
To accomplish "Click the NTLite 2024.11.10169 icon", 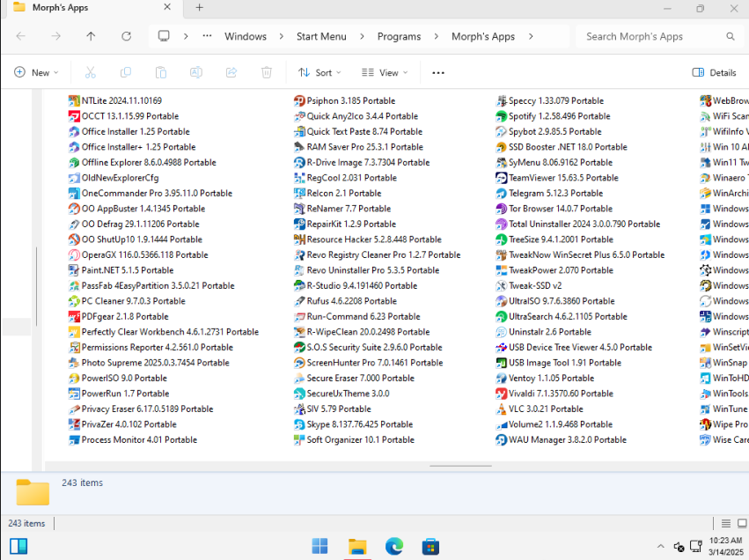I will tap(74, 101).
